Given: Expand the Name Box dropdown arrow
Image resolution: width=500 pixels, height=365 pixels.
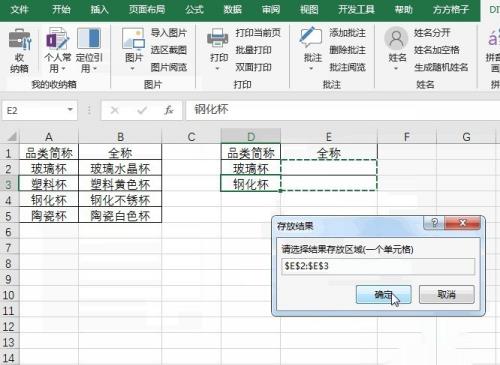Looking at the screenshot, I should (70, 110).
